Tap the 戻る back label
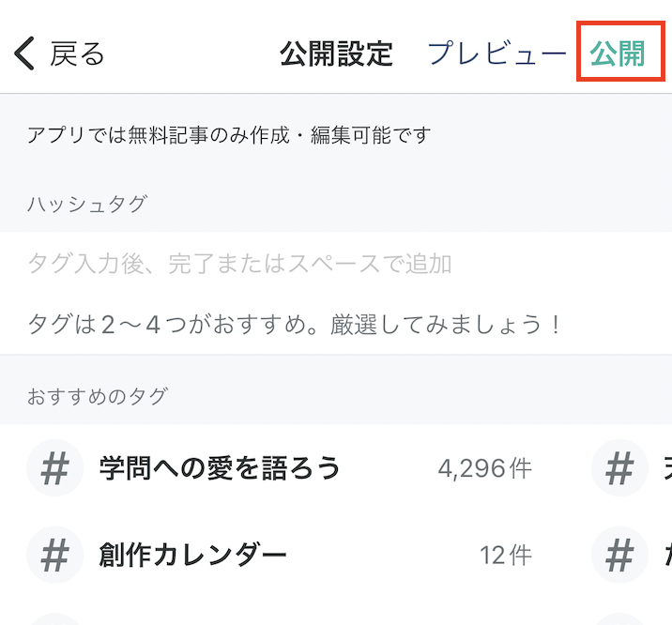The image size is (672, 625). coord(78,54)
